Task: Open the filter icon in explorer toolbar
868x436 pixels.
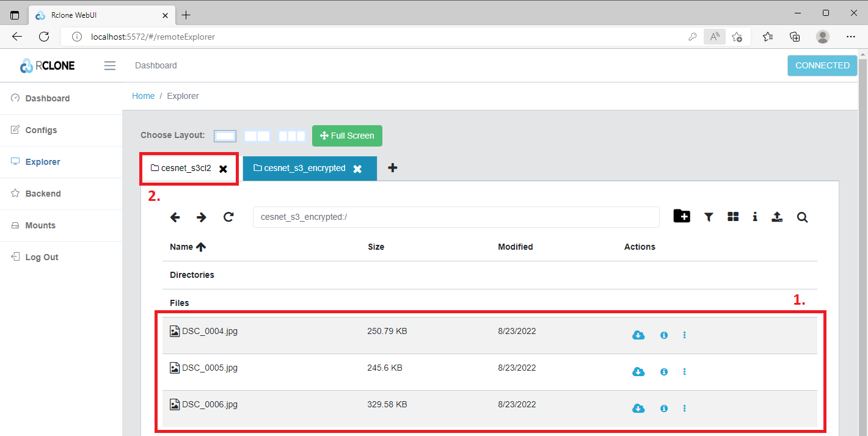Action: click(x=709, y=217)
